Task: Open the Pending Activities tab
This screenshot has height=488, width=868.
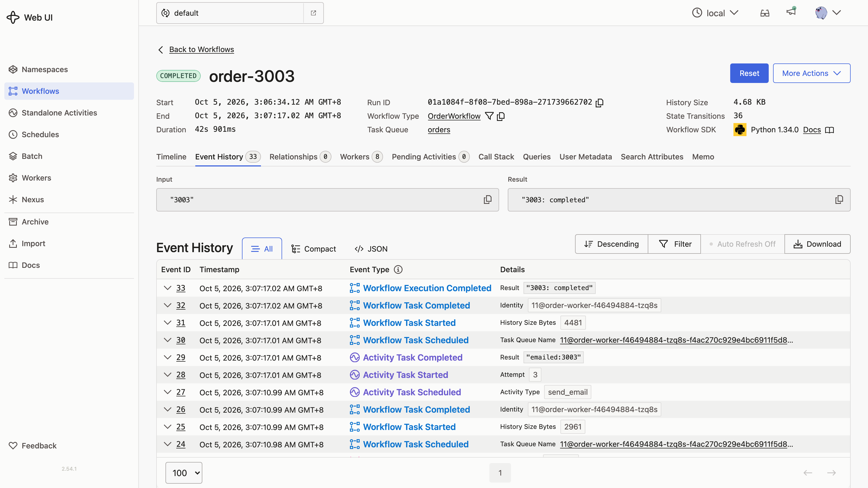Action: (430, 157)
